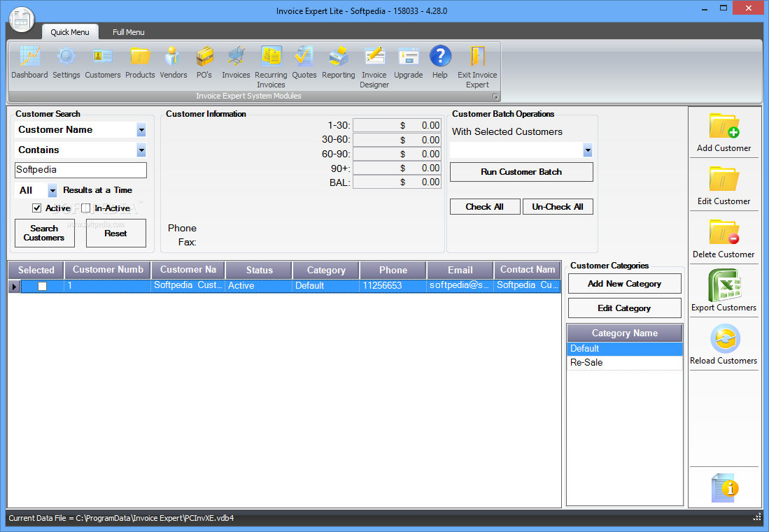Click the BAL balance field

397,182
